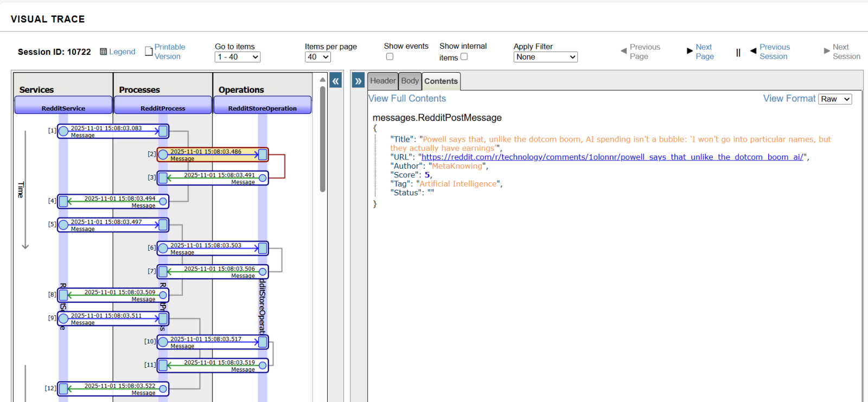Open the Go to items dropdown
The width and height of the screenshot is (868, 402).
(x=238, y=57)
